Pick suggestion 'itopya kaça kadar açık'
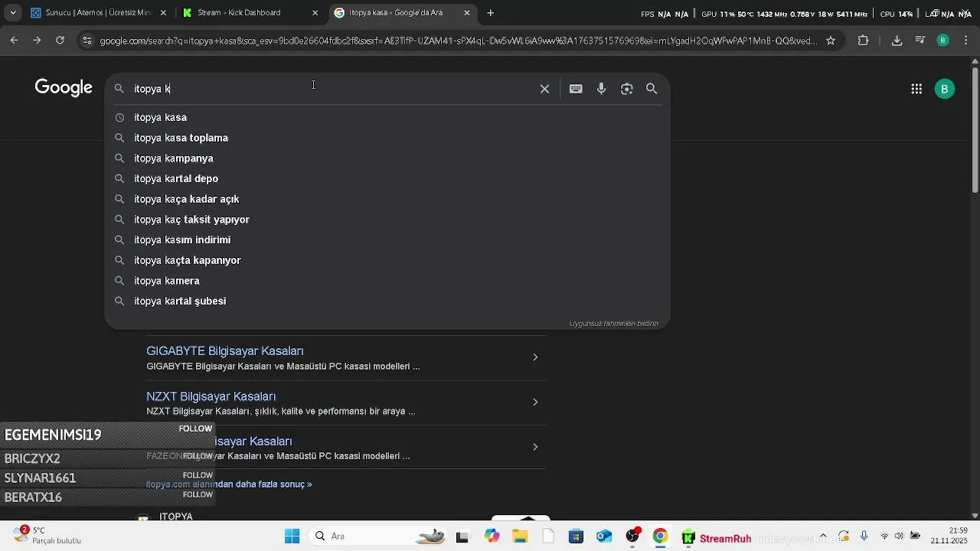This screenshot has width=980, height=551. [x=387, y=199]
